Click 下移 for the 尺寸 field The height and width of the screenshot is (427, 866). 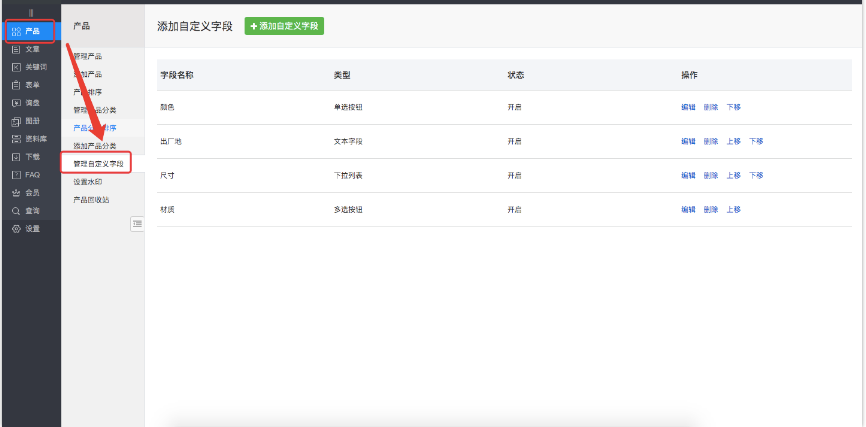tap(756, 175)
